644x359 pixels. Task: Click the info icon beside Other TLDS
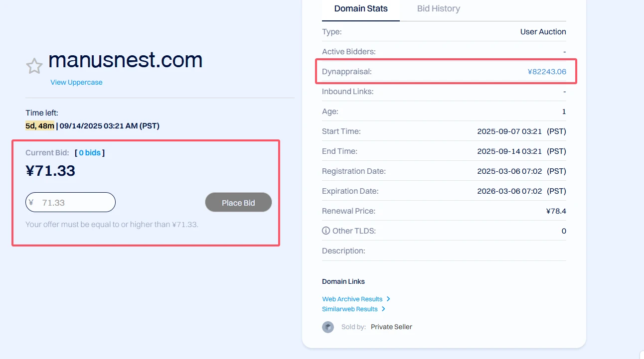pos(326,231)
